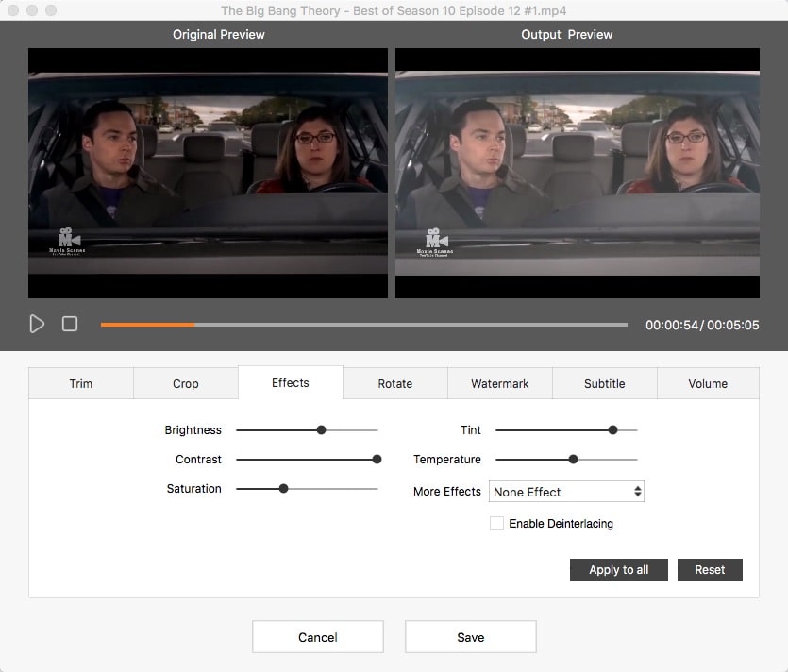
Task: Click the Apply to all button
Action: click(619, 570)
